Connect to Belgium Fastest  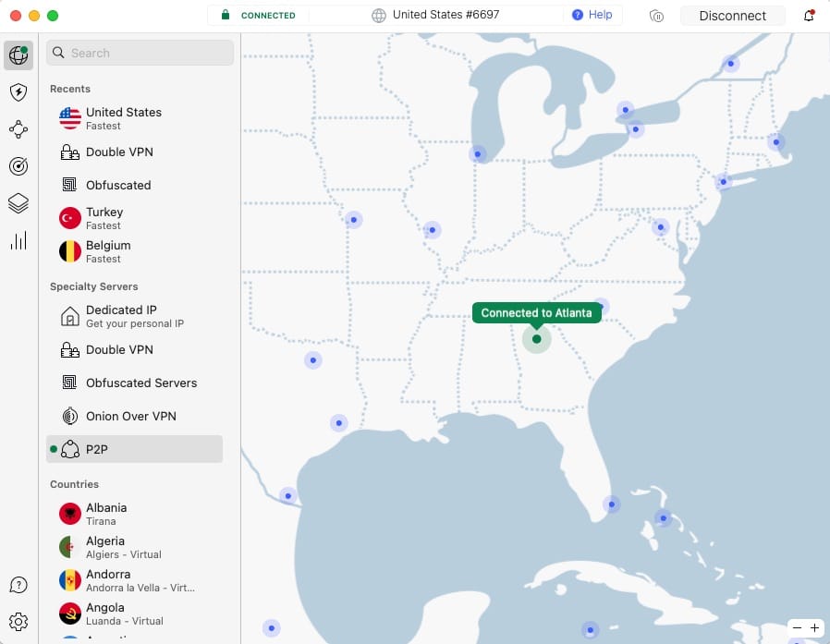click(x=135, y=251)
